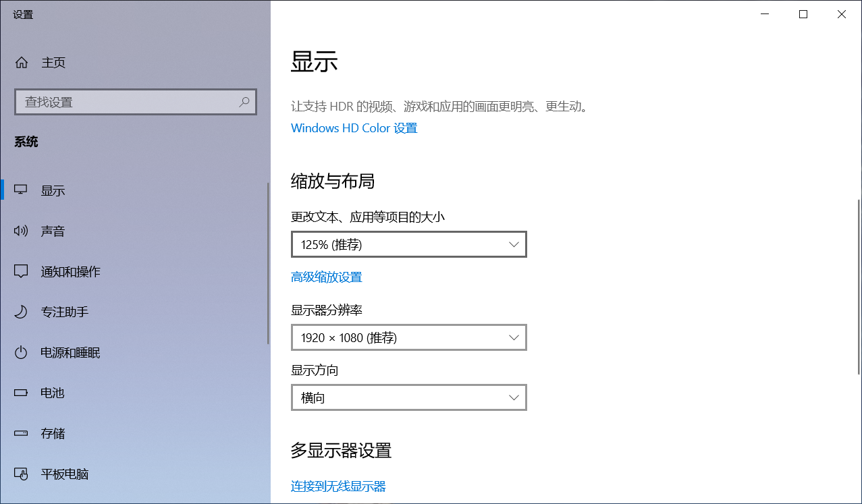This screenshot has height=504, width=862.
Task: Go to 平板电脑 settings
Action: [x=135, y=474]
